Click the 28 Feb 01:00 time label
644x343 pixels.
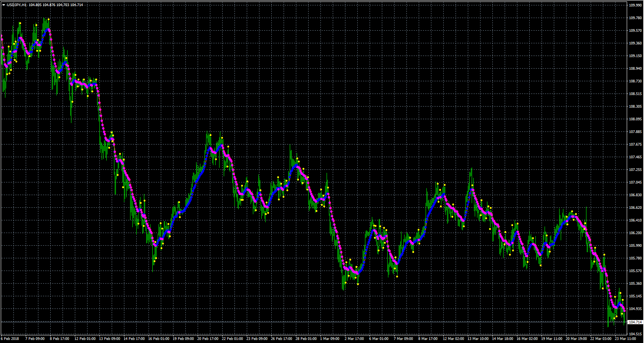click(305, 339)
